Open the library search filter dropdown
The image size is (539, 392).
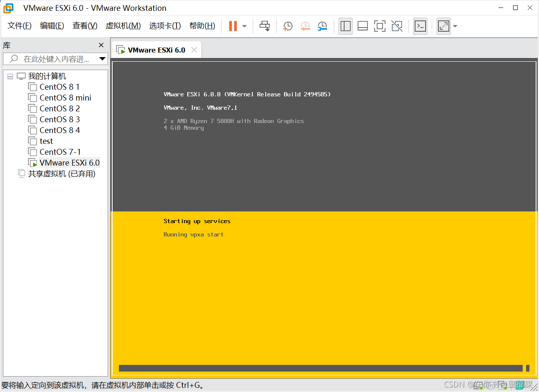click(102, 59)
